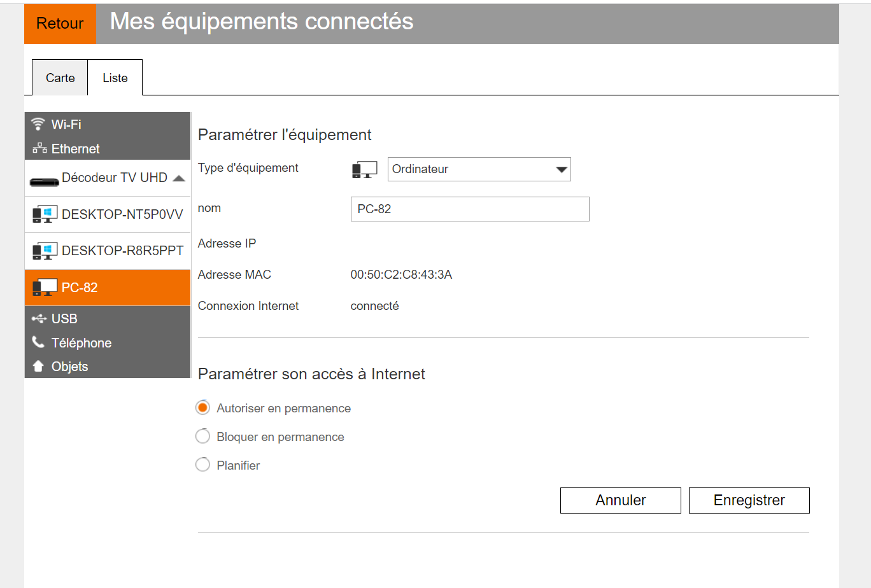Select Bloquer en permanence radio option

click(x=202, y=437)
